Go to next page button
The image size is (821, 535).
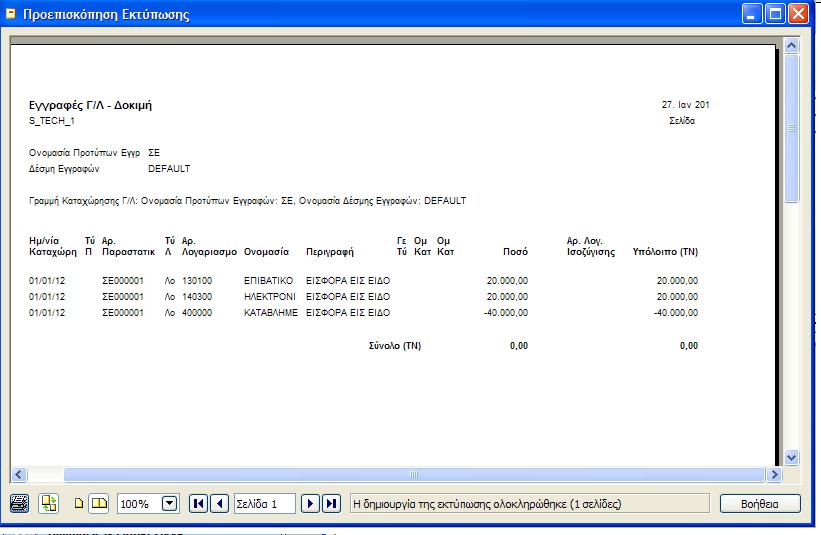click(x=310, y=504)
